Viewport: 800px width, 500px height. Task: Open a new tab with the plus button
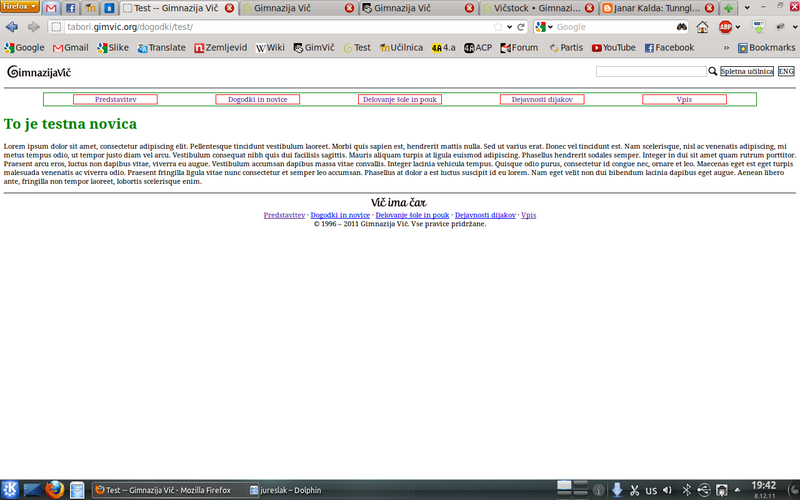(729, 8)
